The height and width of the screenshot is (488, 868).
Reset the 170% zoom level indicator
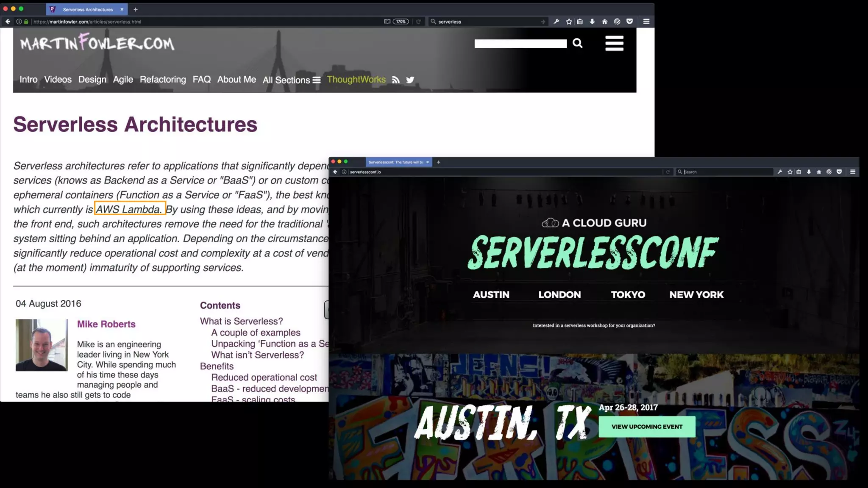(401, 22)
